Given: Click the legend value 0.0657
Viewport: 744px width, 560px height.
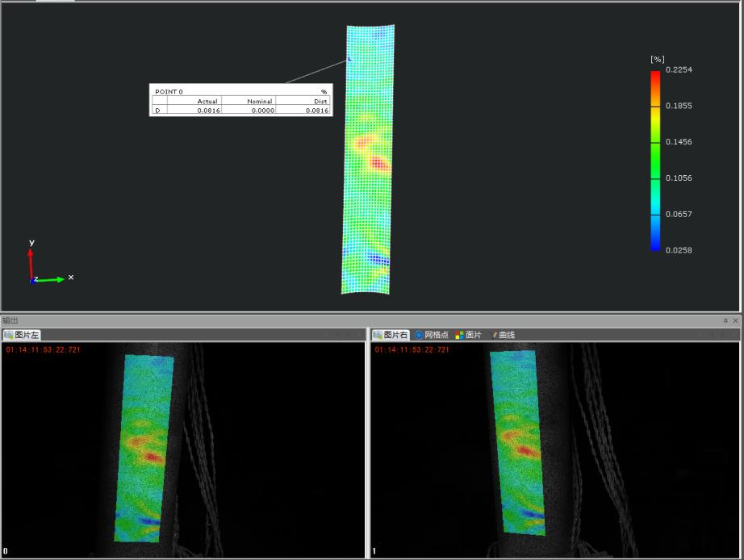Looking at the screenshot, I should (679, 214).
